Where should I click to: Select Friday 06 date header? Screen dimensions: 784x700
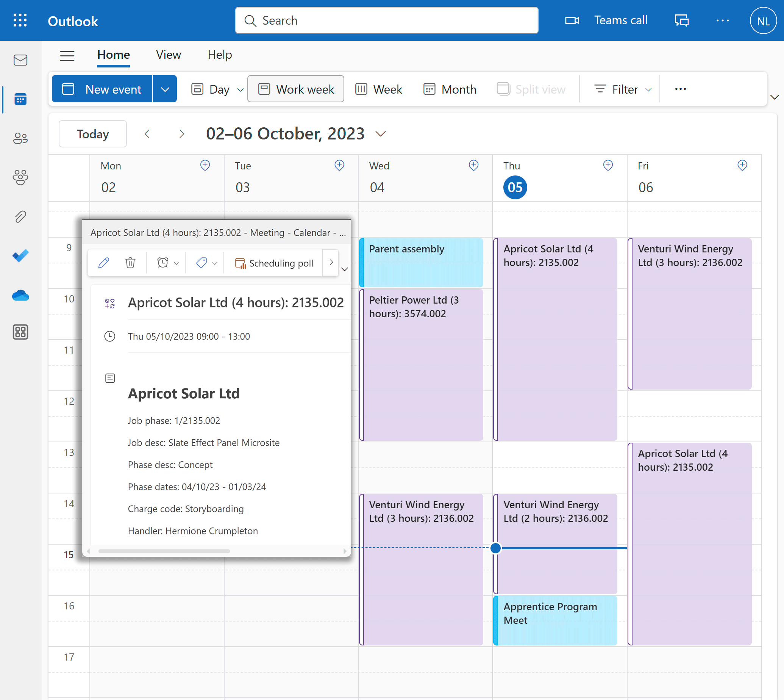[646, 187]
